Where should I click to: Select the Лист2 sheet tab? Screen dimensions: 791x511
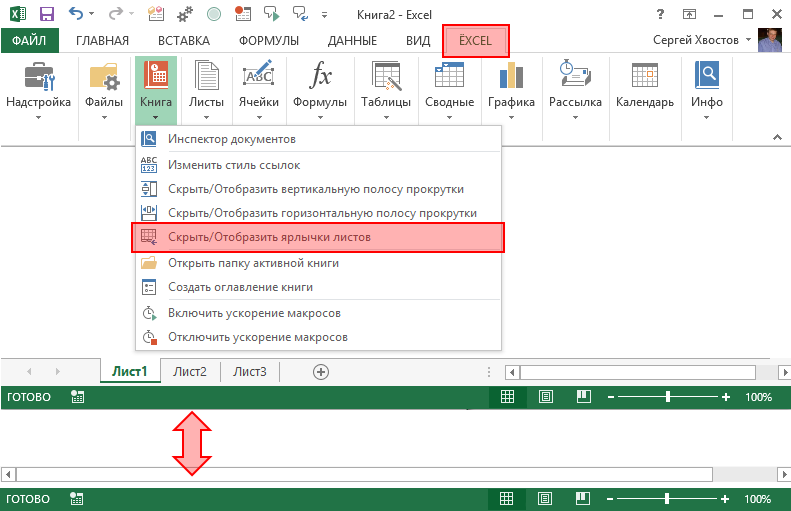click(190, 371)
